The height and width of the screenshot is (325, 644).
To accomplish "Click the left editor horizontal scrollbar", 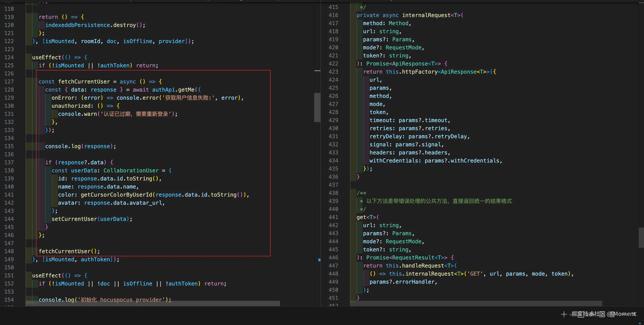I will [153, 303].
